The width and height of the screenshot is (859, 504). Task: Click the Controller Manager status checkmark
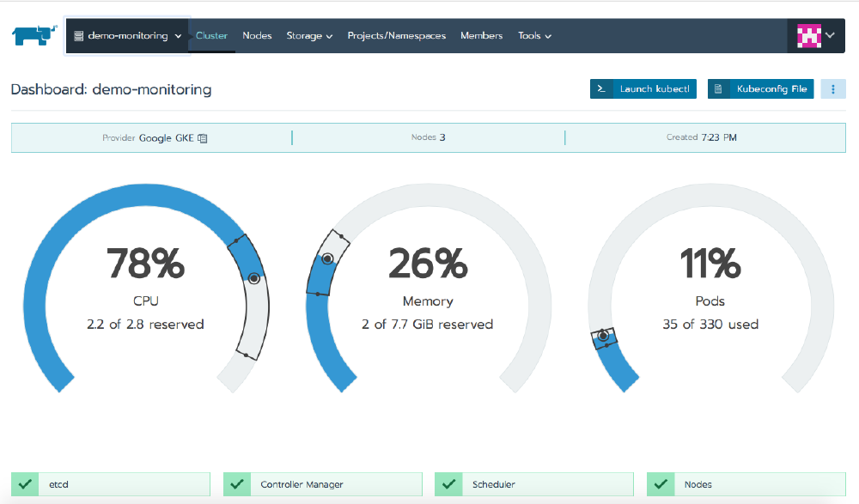pos(236,483)
